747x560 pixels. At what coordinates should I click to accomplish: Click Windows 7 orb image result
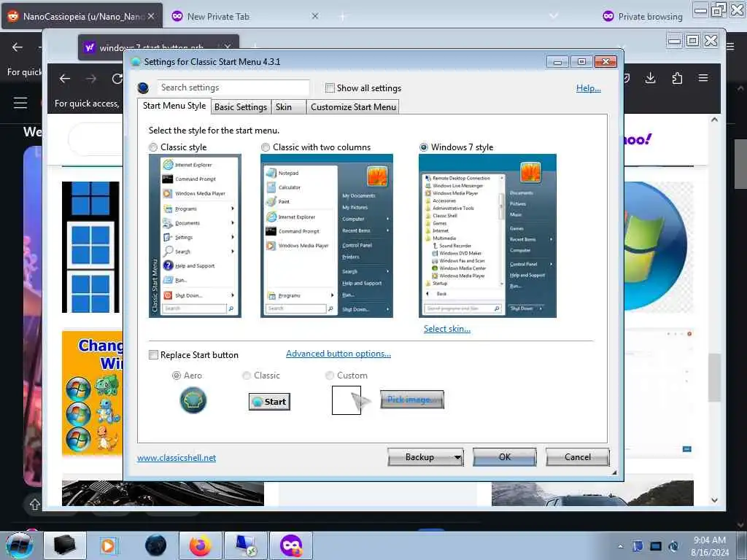click(x=657, y=246)
